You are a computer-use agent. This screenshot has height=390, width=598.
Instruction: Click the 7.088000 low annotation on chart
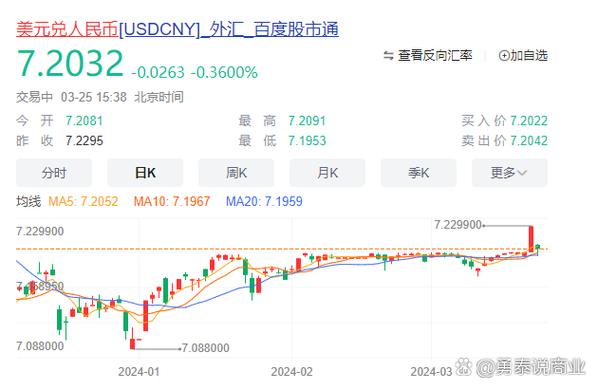[x=206, y=348]
